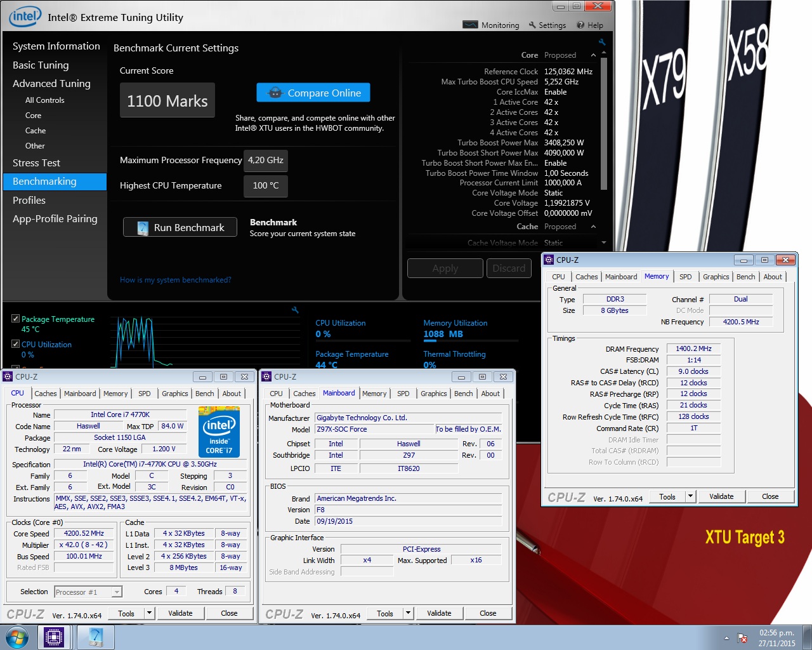
Task: Click the Compare Online button
Action: coord(313,93)
